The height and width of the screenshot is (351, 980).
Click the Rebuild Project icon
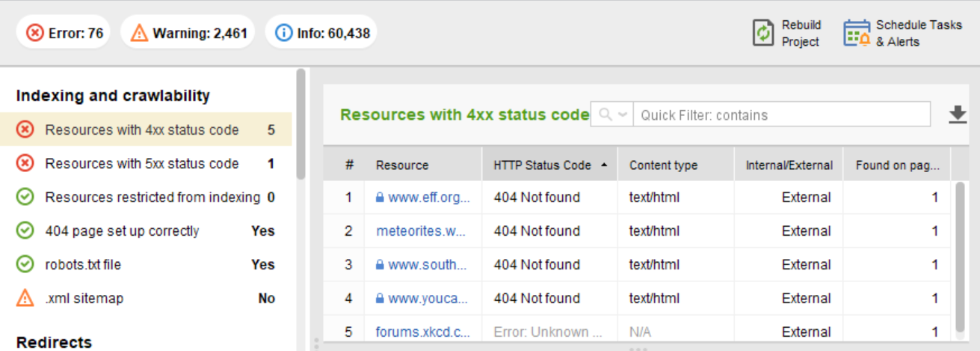click(763, 33)
